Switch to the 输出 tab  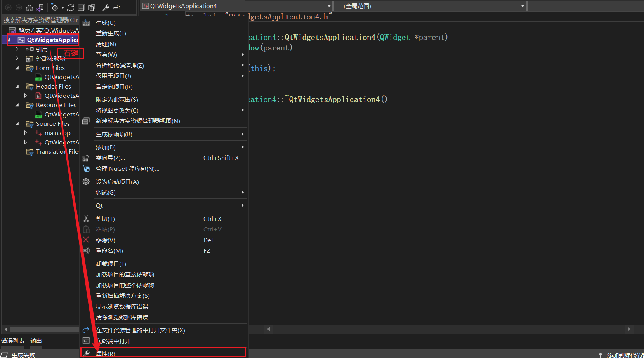pyautogui.click(x=36, y=341)
